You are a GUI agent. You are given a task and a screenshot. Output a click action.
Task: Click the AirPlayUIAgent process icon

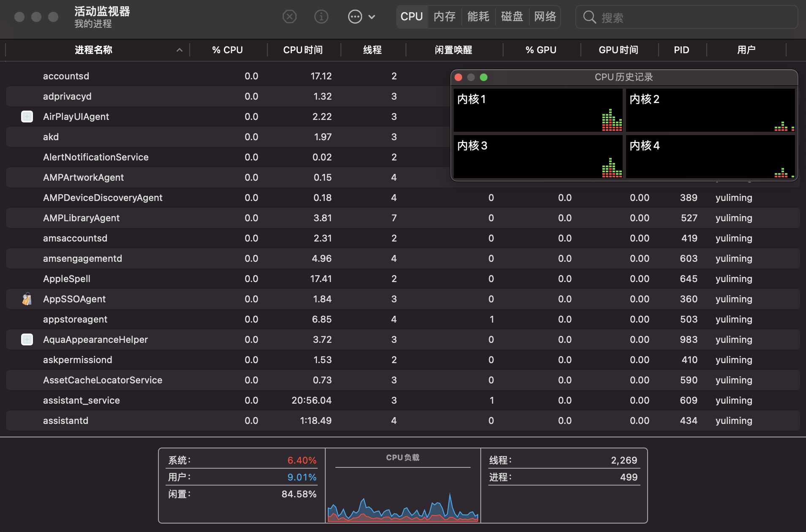click(27, 117)
